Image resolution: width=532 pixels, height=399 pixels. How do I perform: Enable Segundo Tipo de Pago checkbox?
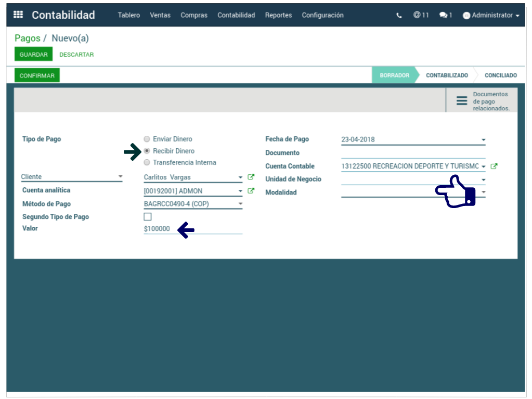[148, 217]
